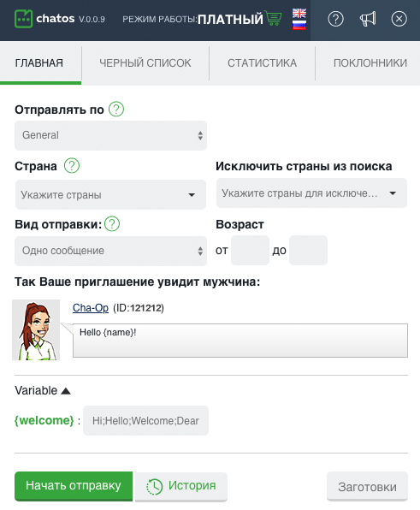Open the megaphone announcements icon
The height and width of the screenshot is (510, 420).
(x=368, y=19)
